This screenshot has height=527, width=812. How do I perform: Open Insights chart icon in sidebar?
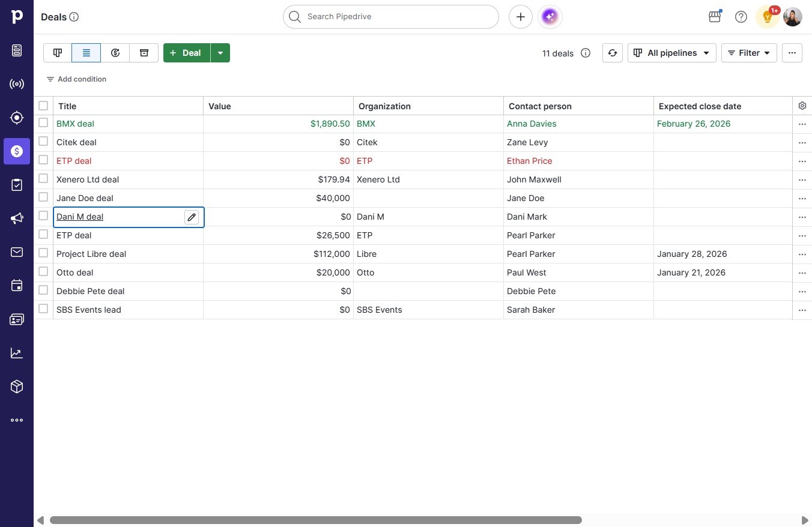(17, 353)
